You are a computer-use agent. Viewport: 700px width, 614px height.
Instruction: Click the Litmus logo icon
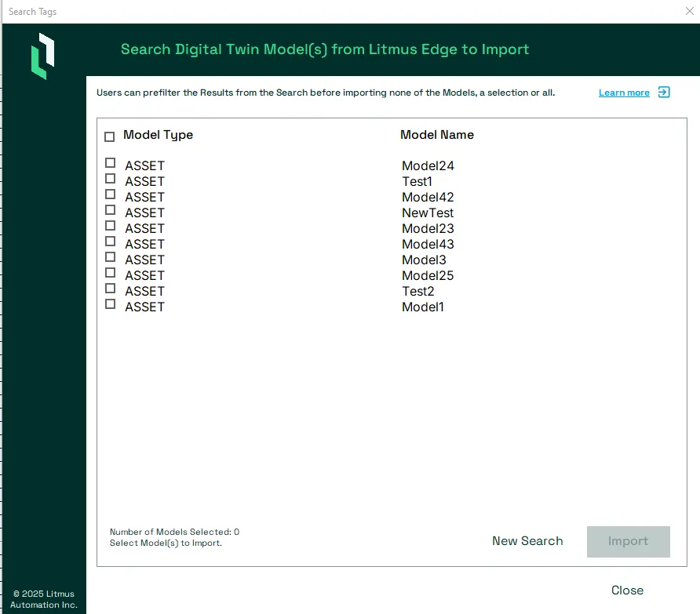click(43, 56)
